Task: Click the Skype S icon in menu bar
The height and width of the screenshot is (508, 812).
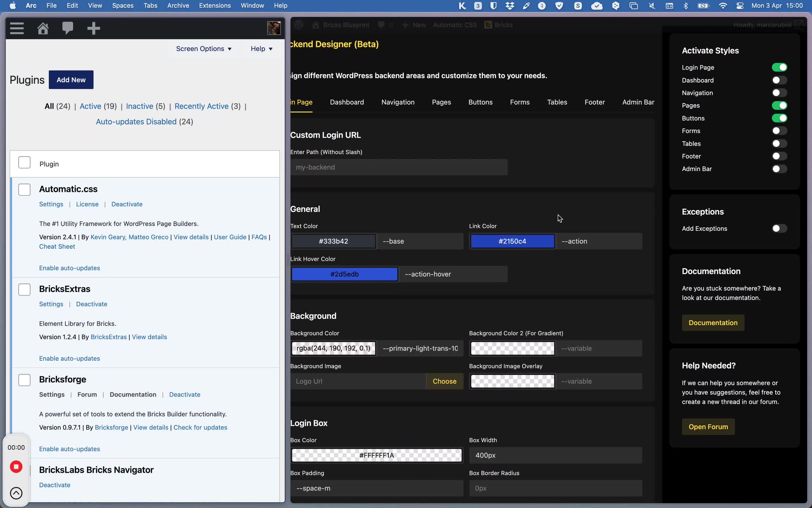Action: (x=578, y=5)
